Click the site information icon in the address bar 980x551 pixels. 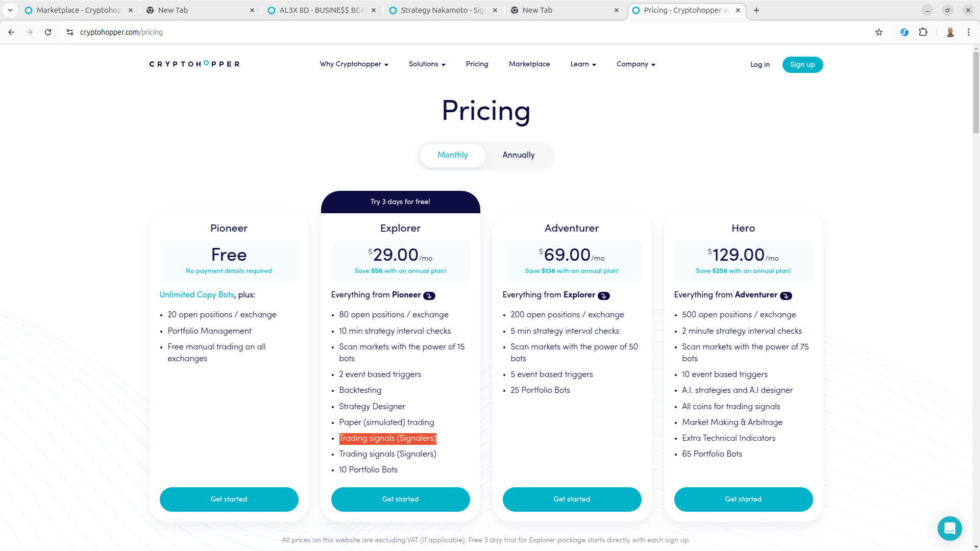click(x=70, y=32)
